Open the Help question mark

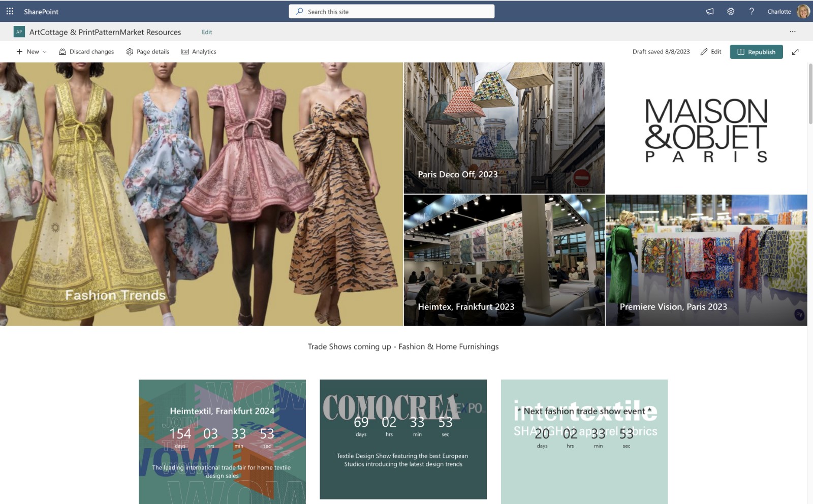tap(752, 11)
